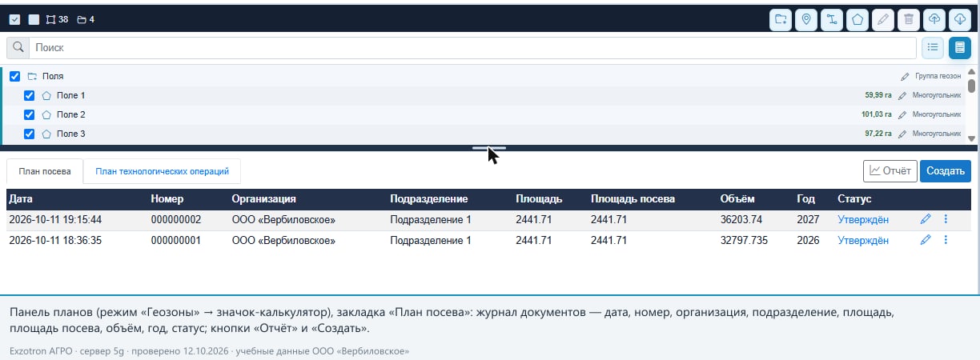
Task: Click the folder icon next to Поля
Action: pyautogui.click(x=32, y=77)
